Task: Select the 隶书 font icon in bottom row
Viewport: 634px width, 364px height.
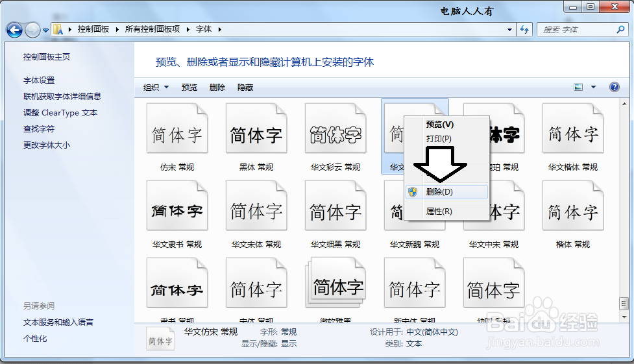Action: pyautogui.click(x=177, y=283)
